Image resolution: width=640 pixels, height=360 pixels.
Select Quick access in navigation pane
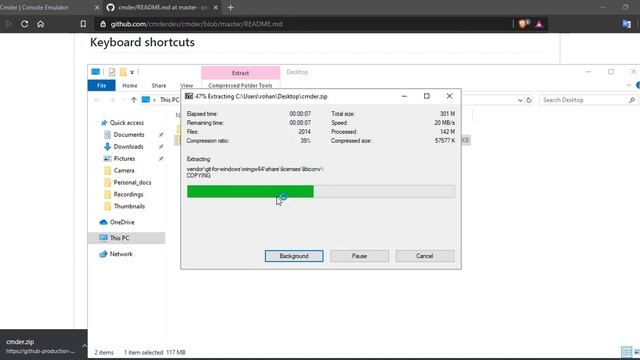[127, 122]
